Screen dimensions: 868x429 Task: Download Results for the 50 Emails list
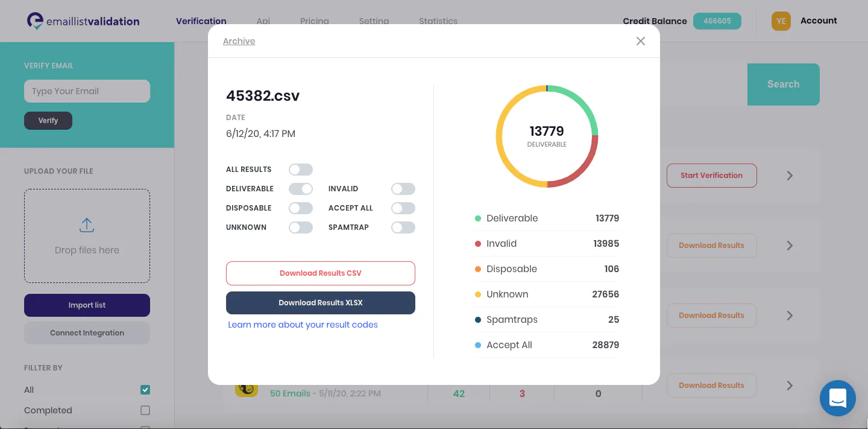tap(712, 386)
